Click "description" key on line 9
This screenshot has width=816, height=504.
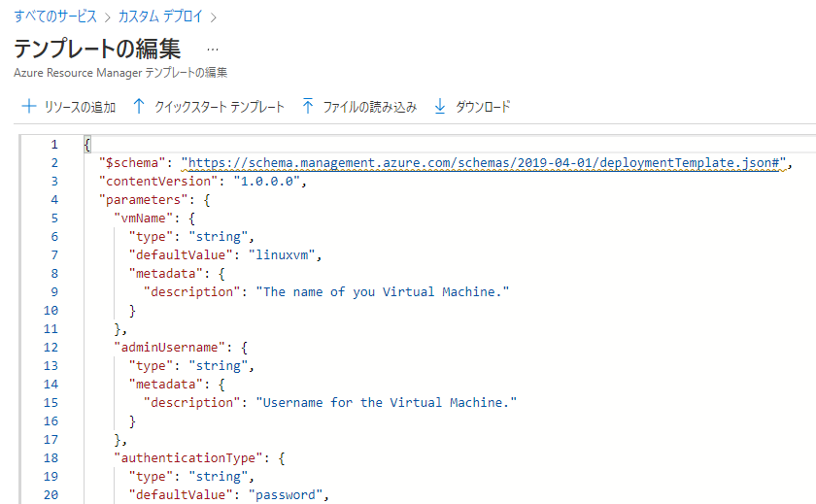192,291
